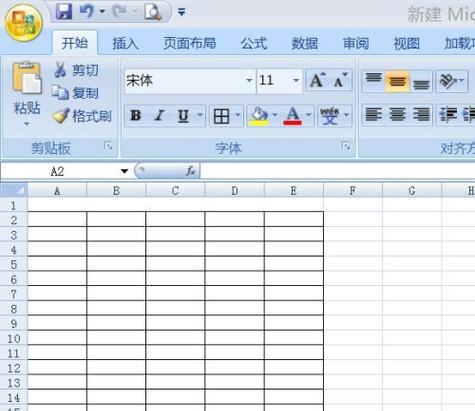Toggle bold formatting

135,116
